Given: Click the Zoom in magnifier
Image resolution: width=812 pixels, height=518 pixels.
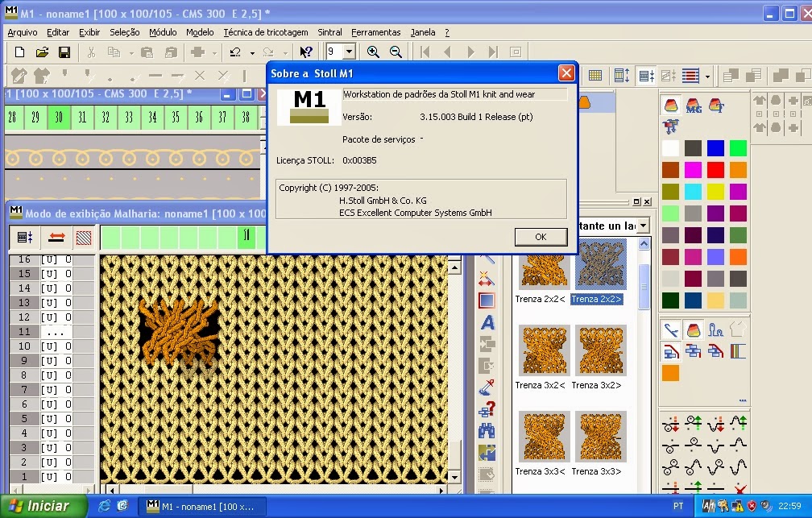Looking at the screenshot, I should (373, 52).
